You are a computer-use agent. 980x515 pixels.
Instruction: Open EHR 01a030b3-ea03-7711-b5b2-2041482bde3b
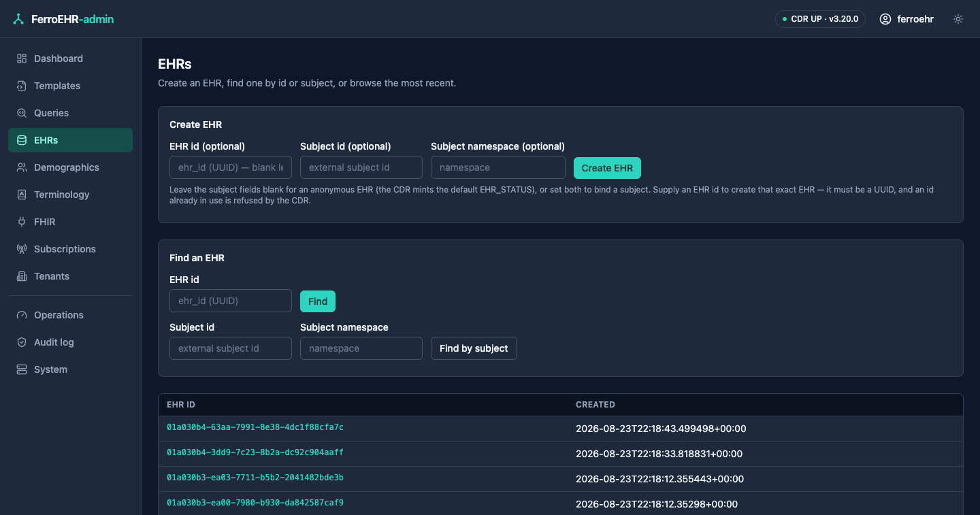click(x=255, y=478)
